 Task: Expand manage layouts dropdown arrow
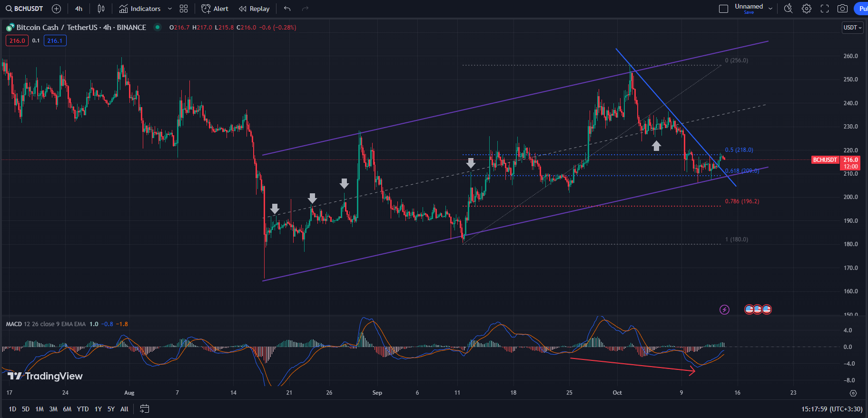pos(770,9)
